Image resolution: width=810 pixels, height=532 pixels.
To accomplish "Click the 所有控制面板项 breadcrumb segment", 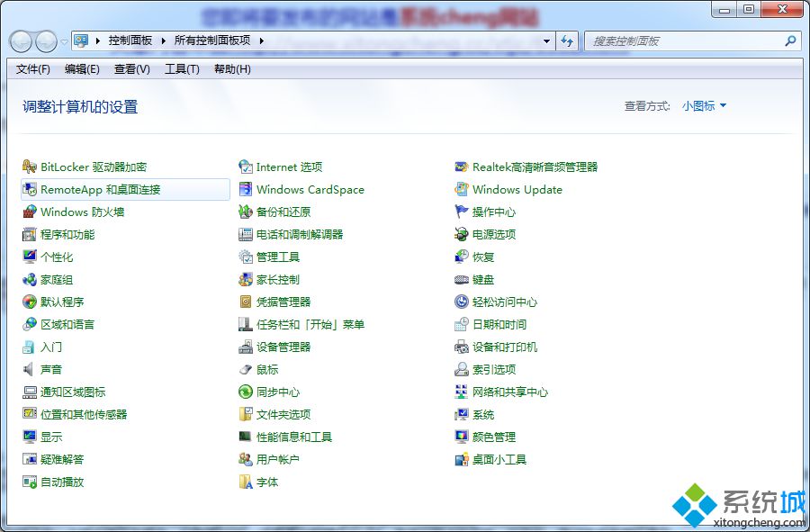I will [212, 41].
